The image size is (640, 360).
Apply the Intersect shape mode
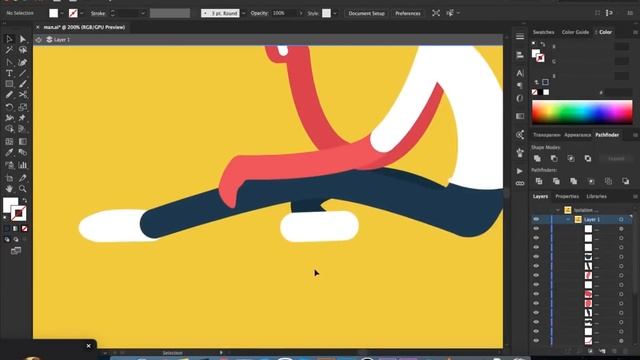point(571,158)
